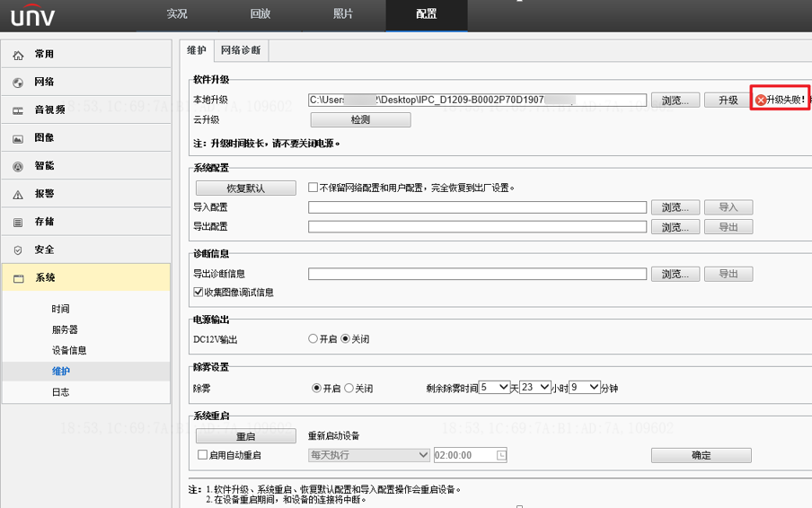The width and height of the screenshot is (812, 508).
Task: Click the storage icon beside 存储
Action: click(18, 223)
